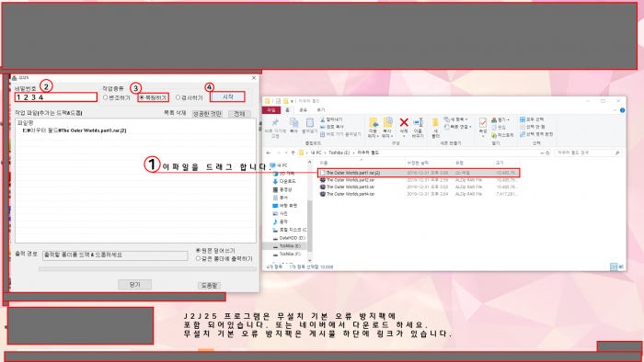Click Toshiba (E:) in the address path
Viewport: 644px width, 362px height.
(x=339, y=153)
